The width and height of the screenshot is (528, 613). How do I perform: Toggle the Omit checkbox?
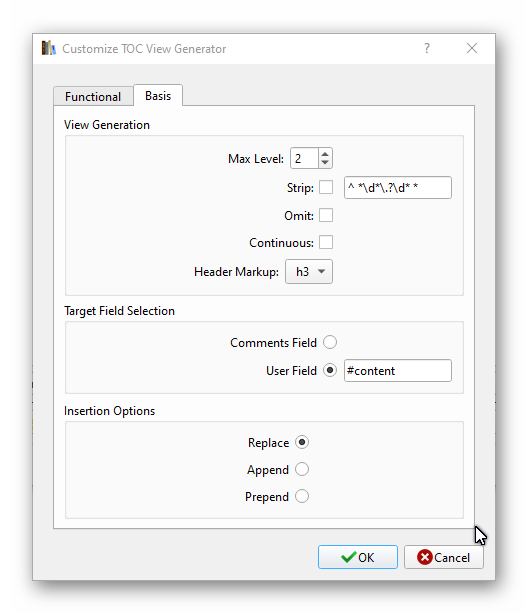click(326, 215)
